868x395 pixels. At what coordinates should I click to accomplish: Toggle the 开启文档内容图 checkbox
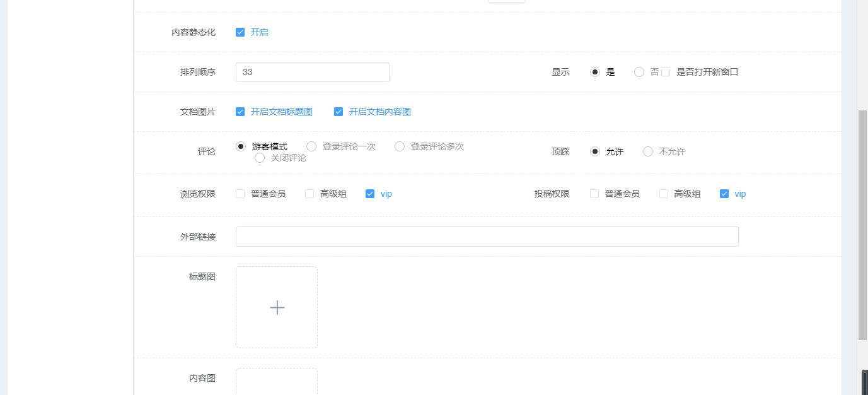[x=339, y=112]
